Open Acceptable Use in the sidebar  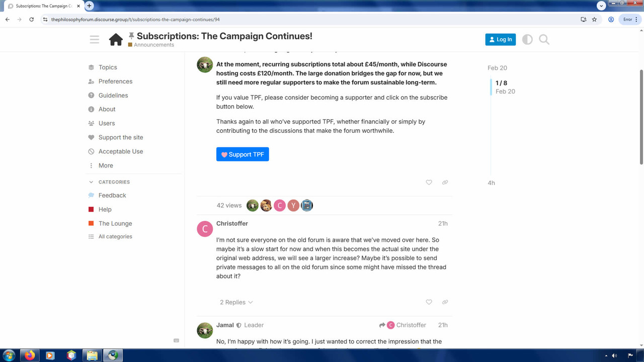coord(121,151)
